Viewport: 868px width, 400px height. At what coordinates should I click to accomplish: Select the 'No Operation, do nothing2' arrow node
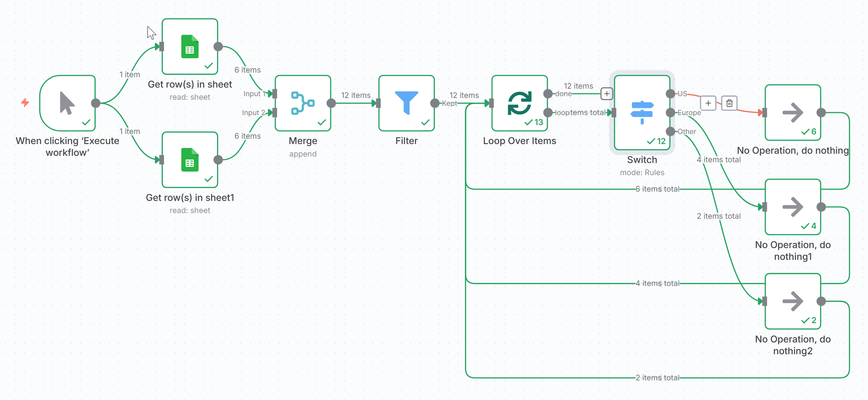tap(793, 301)
